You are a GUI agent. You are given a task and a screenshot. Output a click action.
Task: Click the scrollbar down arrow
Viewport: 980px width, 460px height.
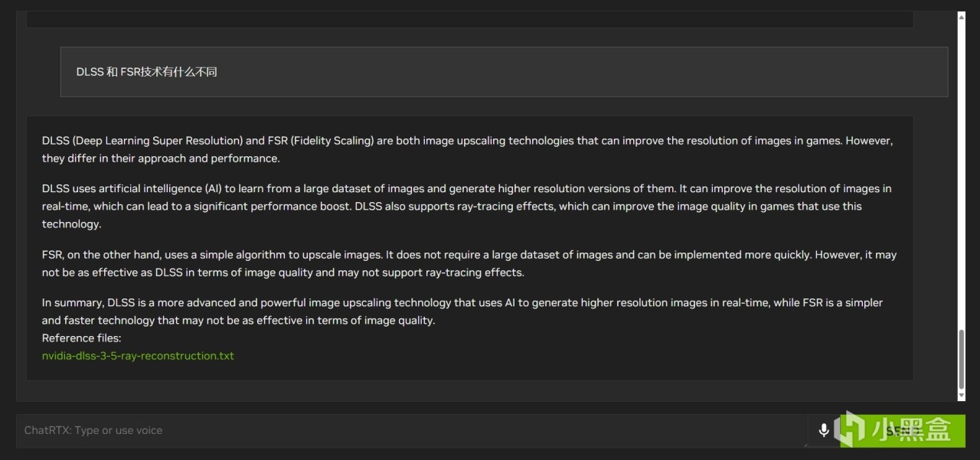click(962, 396)
